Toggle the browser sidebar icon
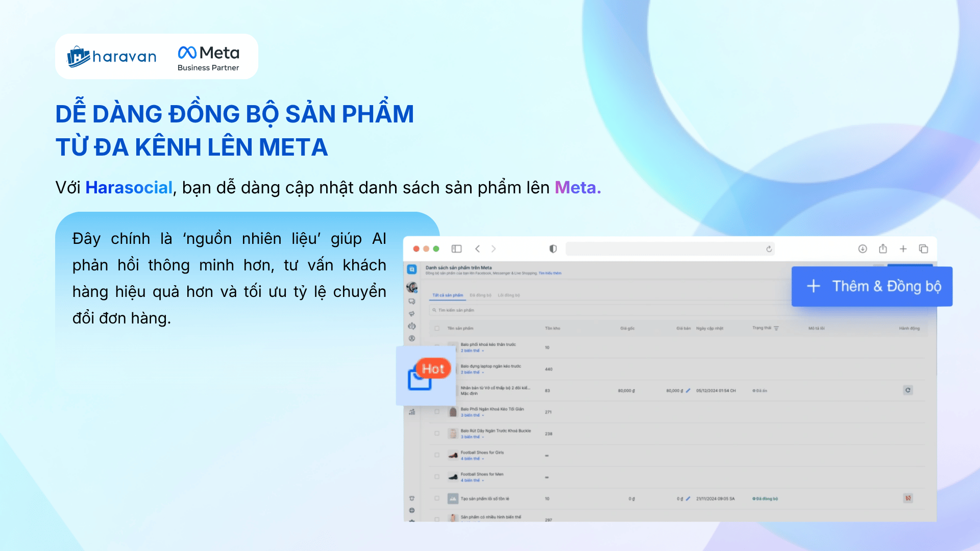 456,249
